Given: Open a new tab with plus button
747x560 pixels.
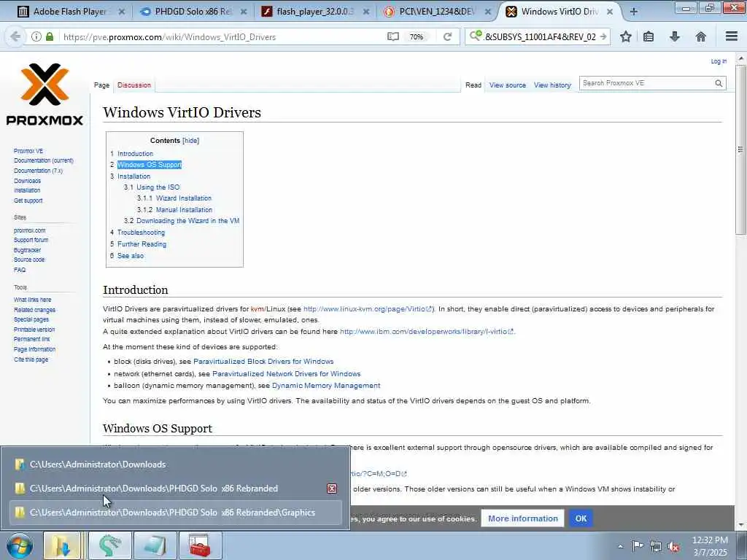Looking at the screenshot, I should (x=634, y=12).
